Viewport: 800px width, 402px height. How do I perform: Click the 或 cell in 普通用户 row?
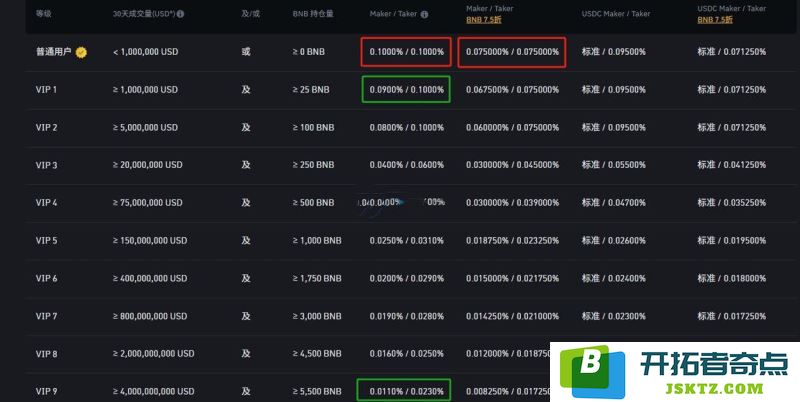[x=246, y=52]
